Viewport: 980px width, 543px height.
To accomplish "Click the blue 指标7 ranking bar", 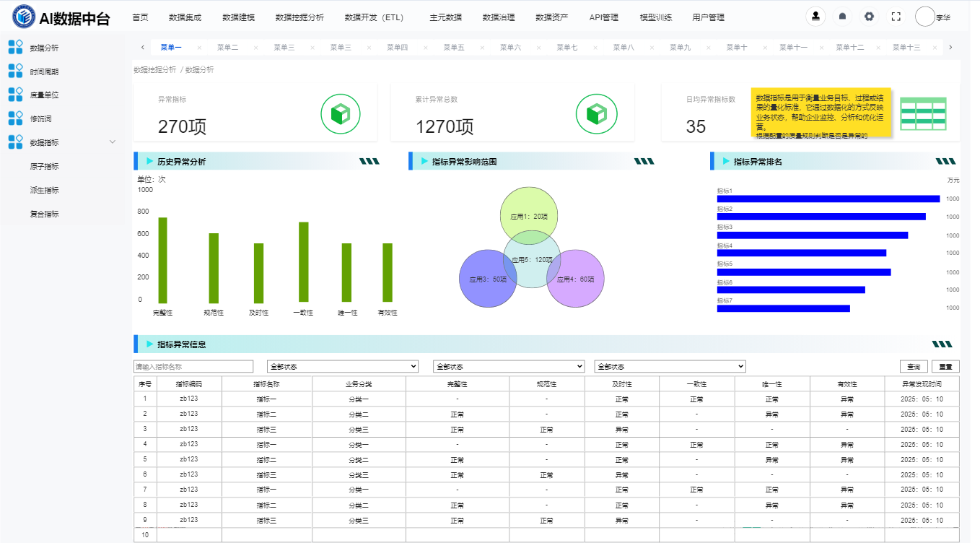I will [784, 308].
